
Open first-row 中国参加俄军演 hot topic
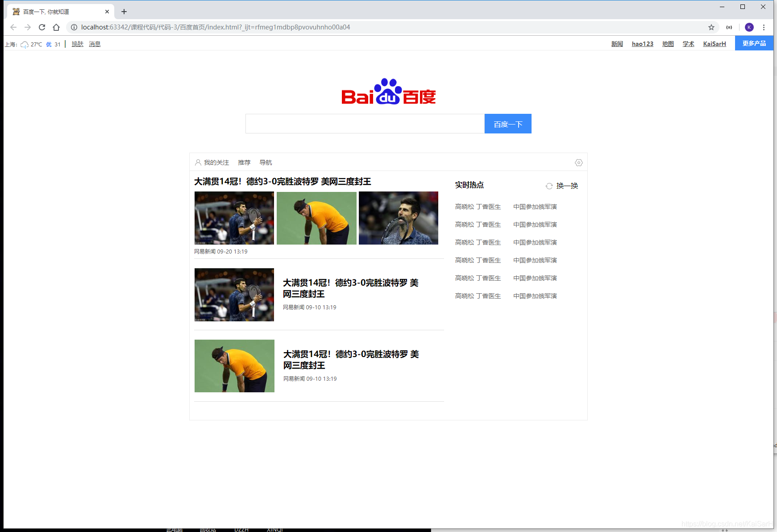(535, 207)
